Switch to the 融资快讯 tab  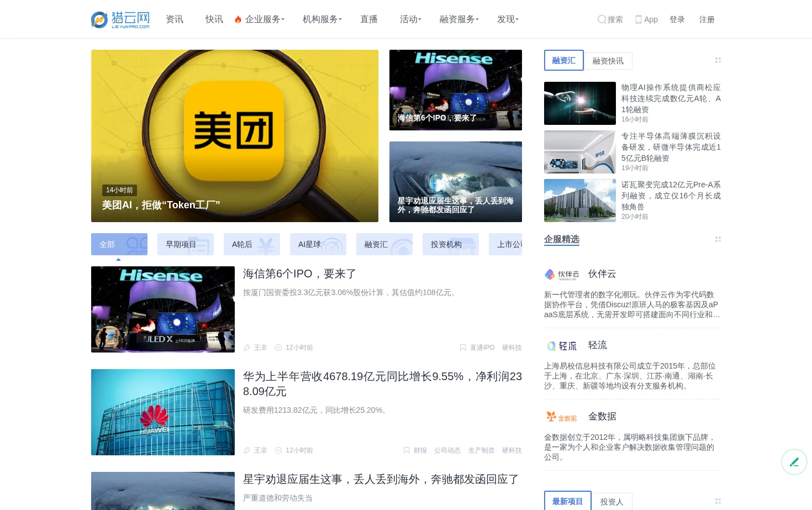608,61
